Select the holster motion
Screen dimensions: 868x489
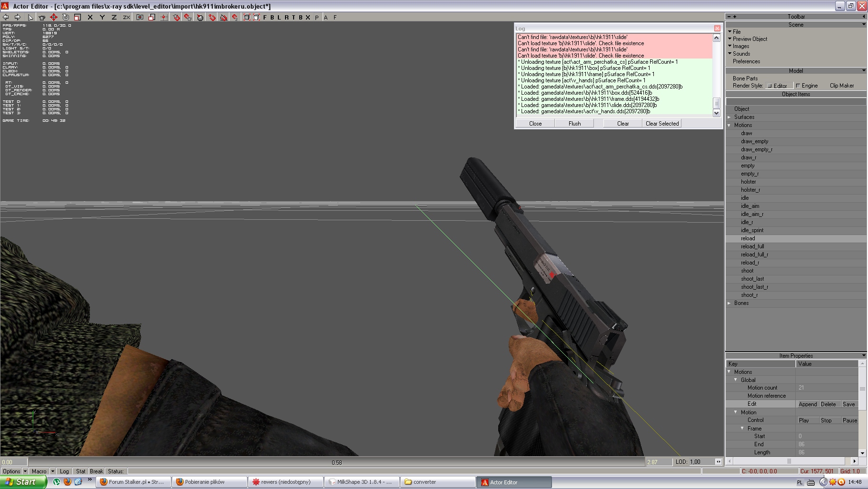coord(748,182)
